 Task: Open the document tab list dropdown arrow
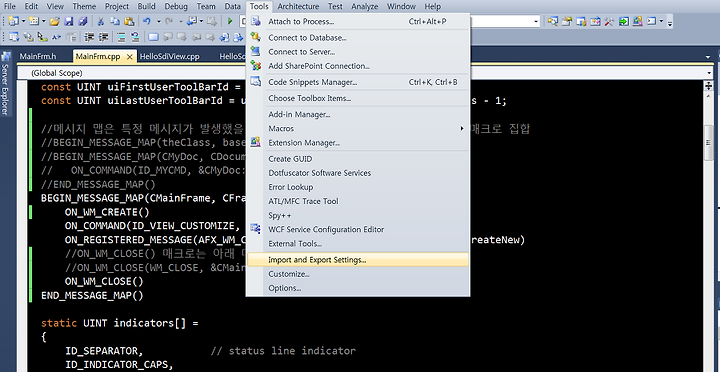(x=708, y=56)
